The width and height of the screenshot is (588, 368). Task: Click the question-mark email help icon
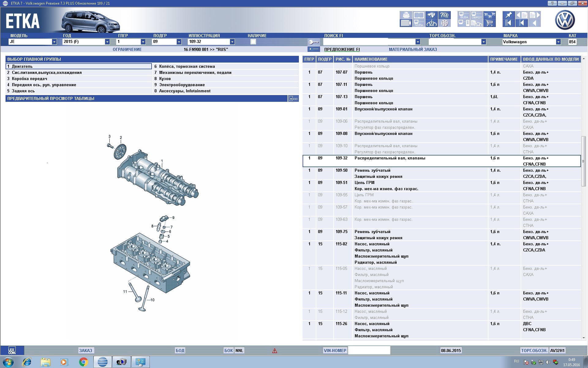[444, 15]
